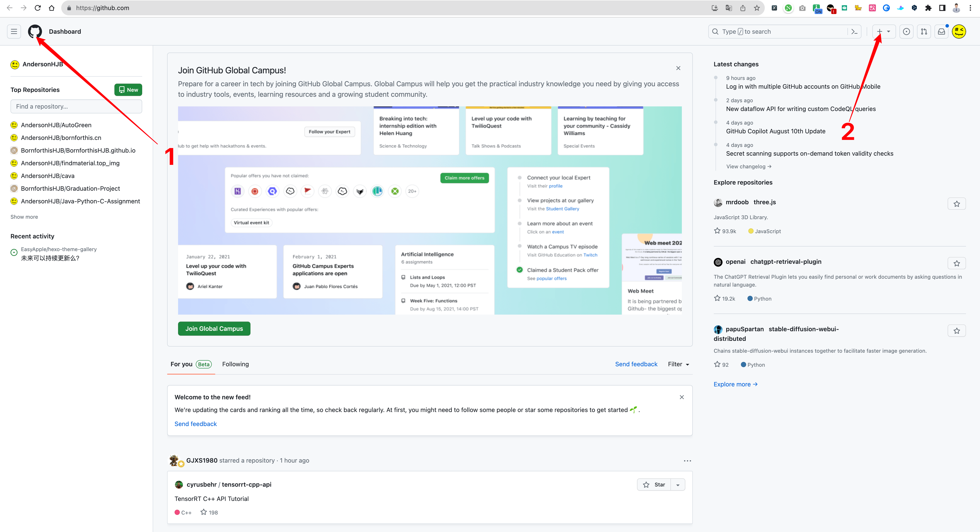Open BornforthisHJB/Graduation-Project repository
Screen dimensions: 980x532
(x=70, y=188)
